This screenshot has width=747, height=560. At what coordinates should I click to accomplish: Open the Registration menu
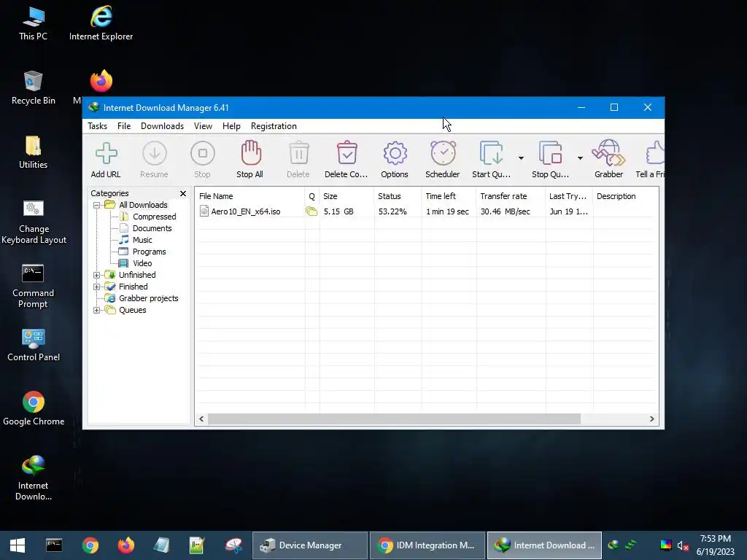(x=274, y=126)
